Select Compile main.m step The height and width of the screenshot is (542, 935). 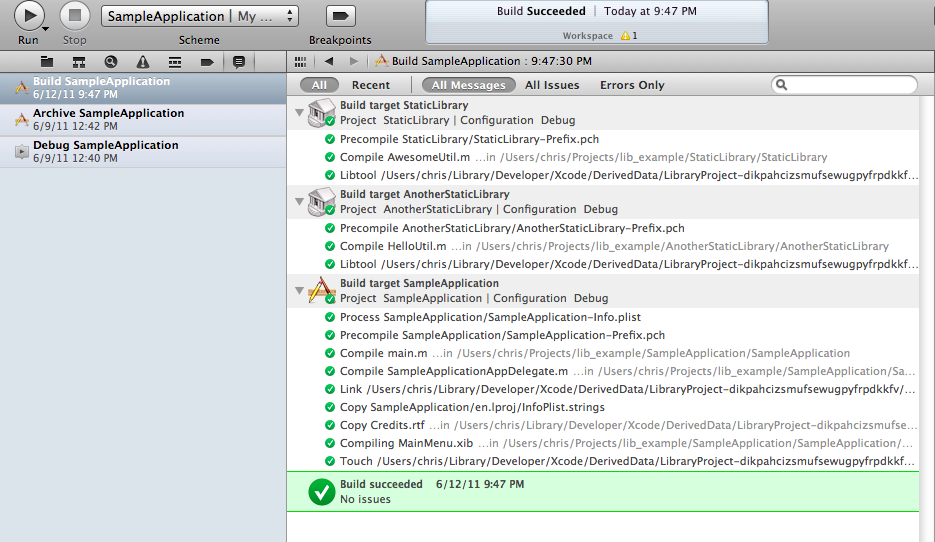603,353
